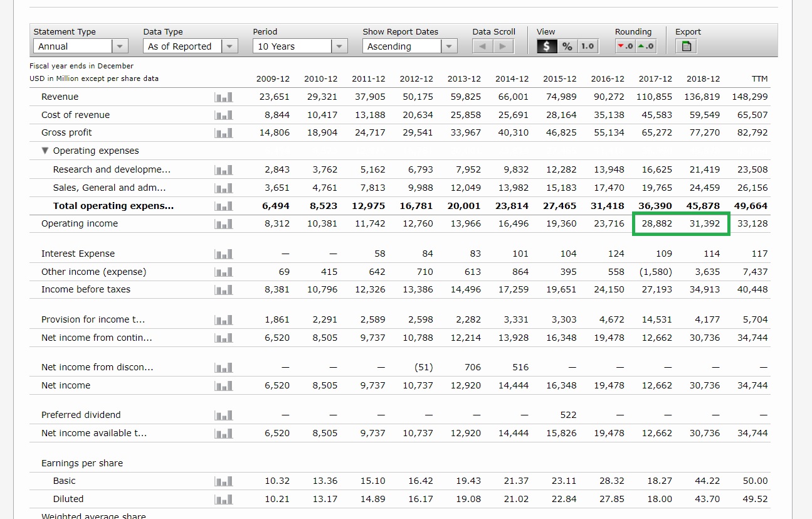Open the Gross profit bar chart icon
Screen dimensions: 812x519
[x=223, y=133]
